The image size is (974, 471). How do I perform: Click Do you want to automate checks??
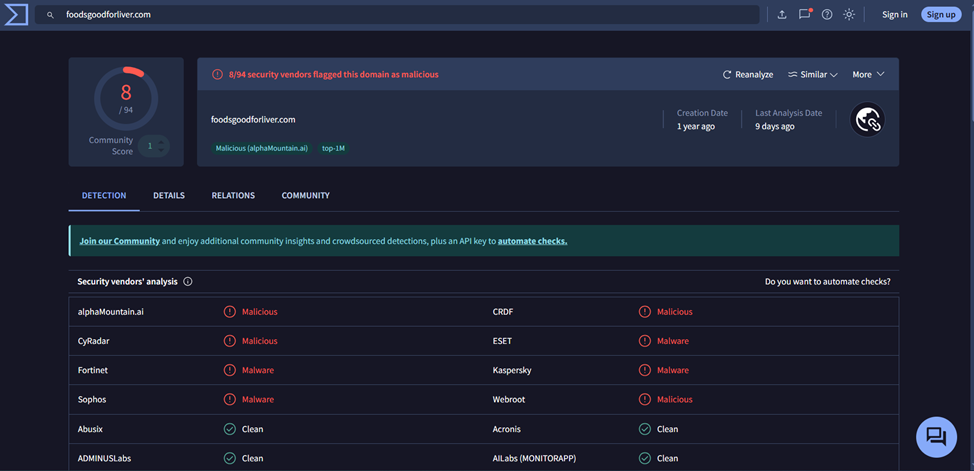(827, 281)
